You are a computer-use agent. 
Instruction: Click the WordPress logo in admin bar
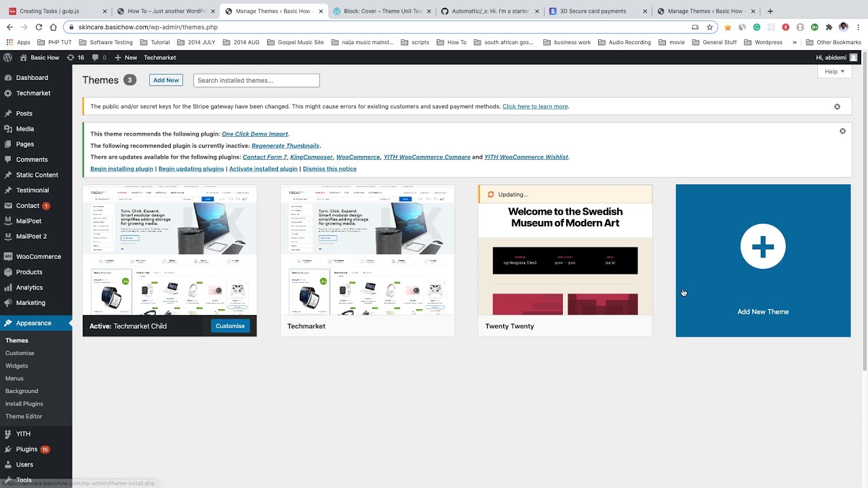tap(9, 58)
